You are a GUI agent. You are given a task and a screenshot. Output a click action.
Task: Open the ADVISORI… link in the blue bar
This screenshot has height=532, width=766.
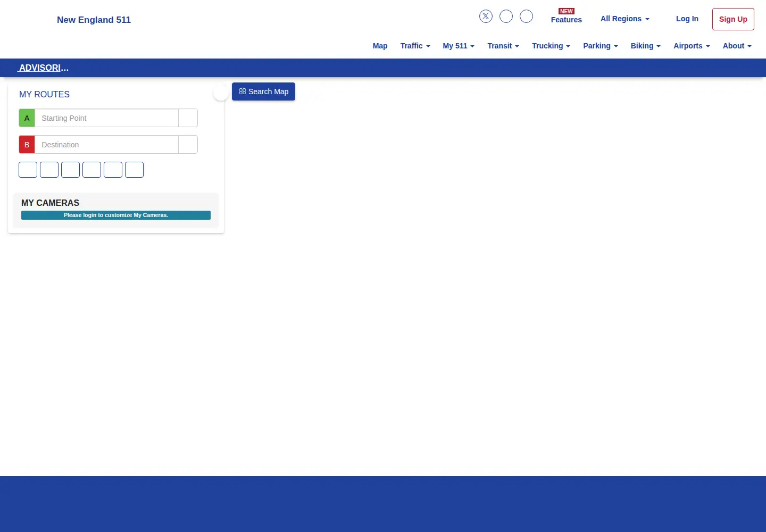[x=44, y=68]
